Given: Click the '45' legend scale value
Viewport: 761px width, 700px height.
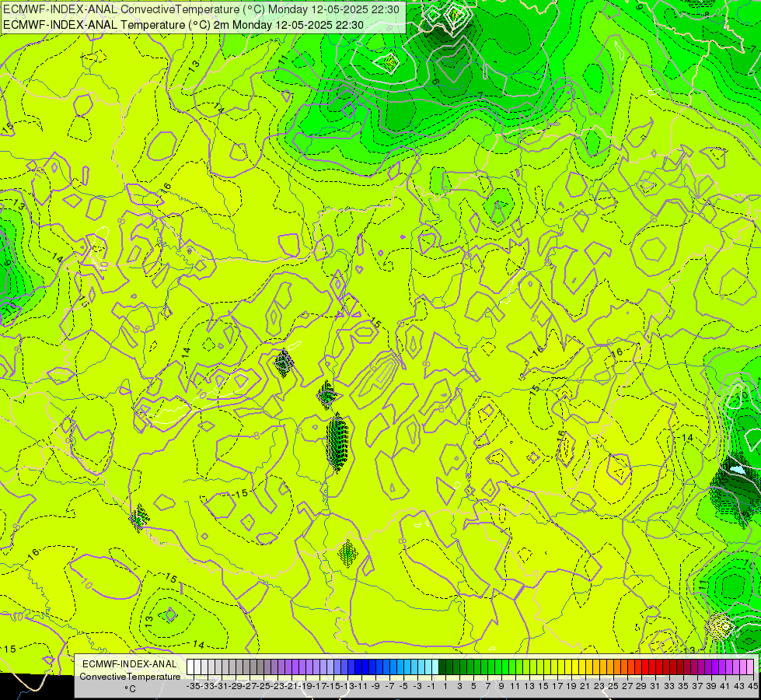Looking at the screenshot, I should [x=752, y=686].
